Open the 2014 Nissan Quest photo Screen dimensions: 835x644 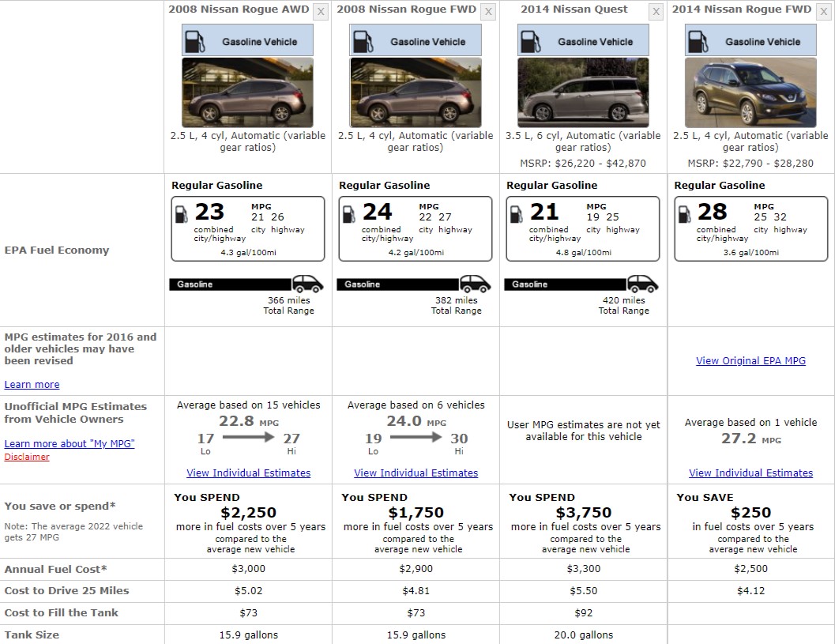point(583,92)
